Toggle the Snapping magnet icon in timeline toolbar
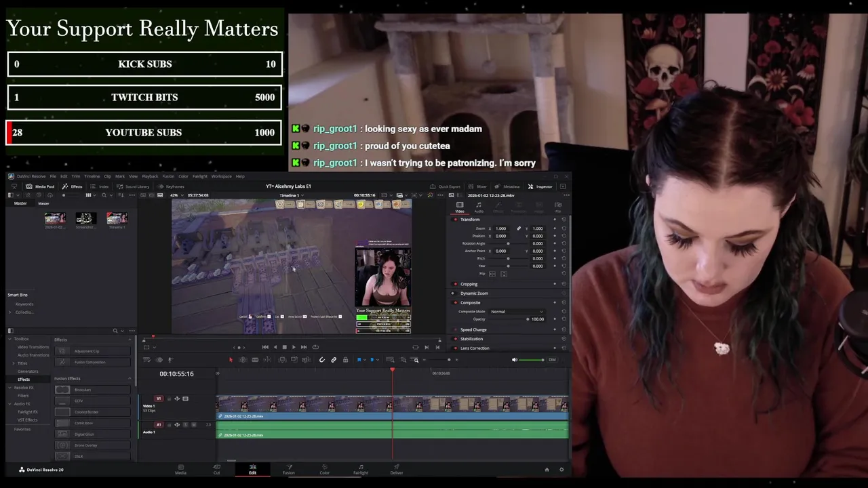Screen dimensions: 868x488 click(322, 360)
